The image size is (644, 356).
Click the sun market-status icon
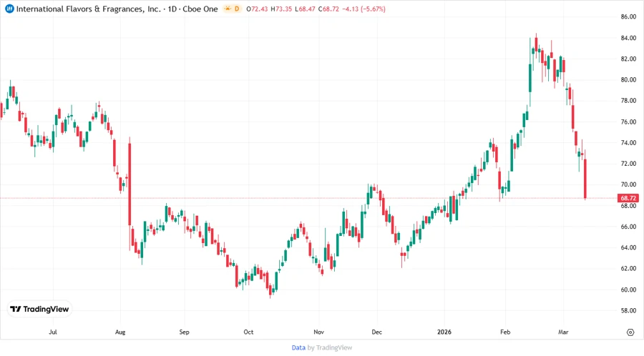click(228, 9)
